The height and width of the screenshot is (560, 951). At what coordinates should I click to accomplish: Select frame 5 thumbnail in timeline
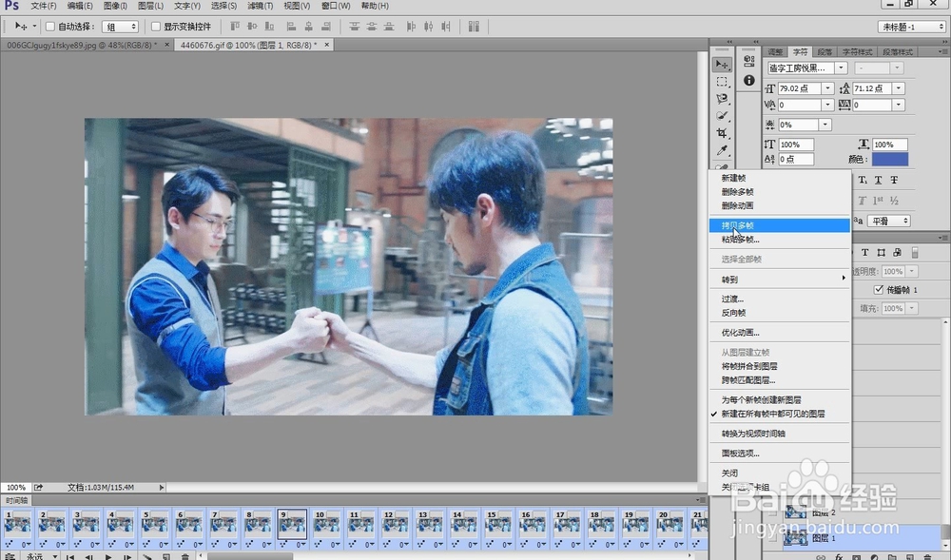pos(154,525)
